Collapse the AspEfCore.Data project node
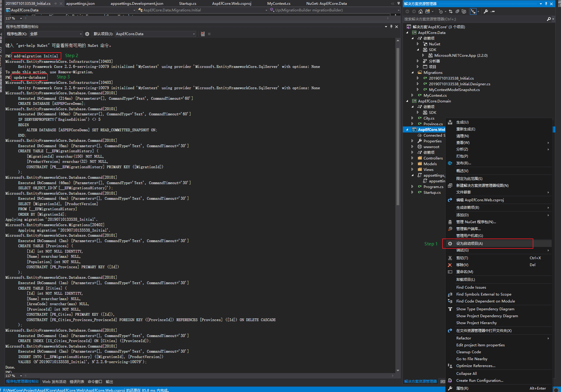The height and width of the screenshot is (392, 561). [x=408, y=33]
